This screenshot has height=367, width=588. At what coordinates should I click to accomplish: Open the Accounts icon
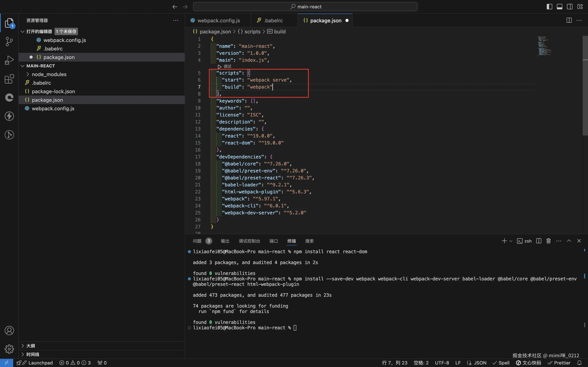pos(9,330)
